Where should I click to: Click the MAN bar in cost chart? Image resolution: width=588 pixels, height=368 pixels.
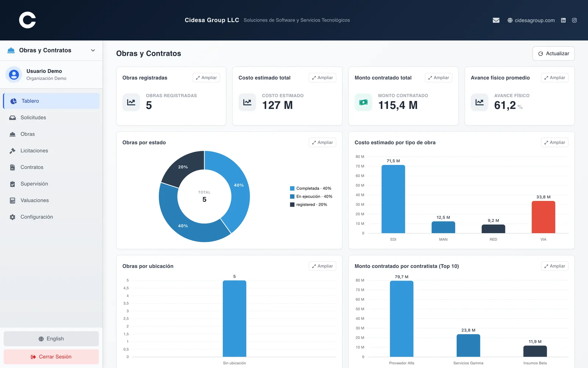(443, 227)
